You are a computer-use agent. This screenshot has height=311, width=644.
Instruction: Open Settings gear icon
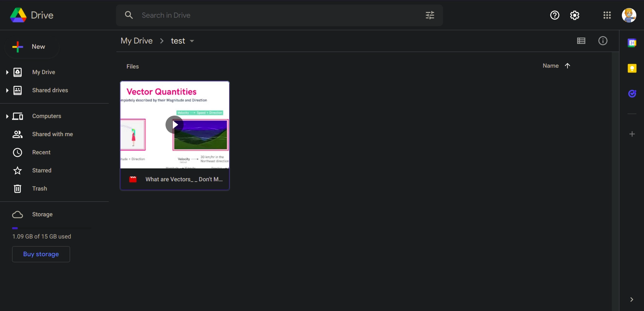[x=575, y=15]
